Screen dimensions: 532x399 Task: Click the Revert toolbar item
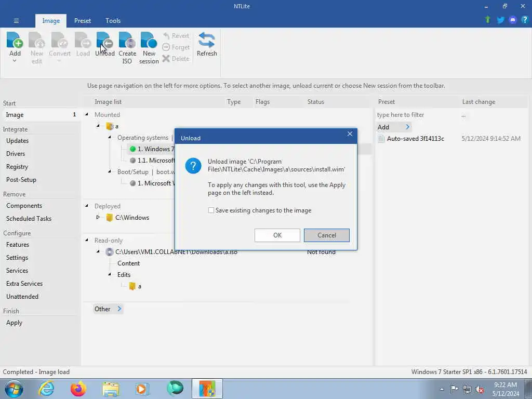[176, 36]
